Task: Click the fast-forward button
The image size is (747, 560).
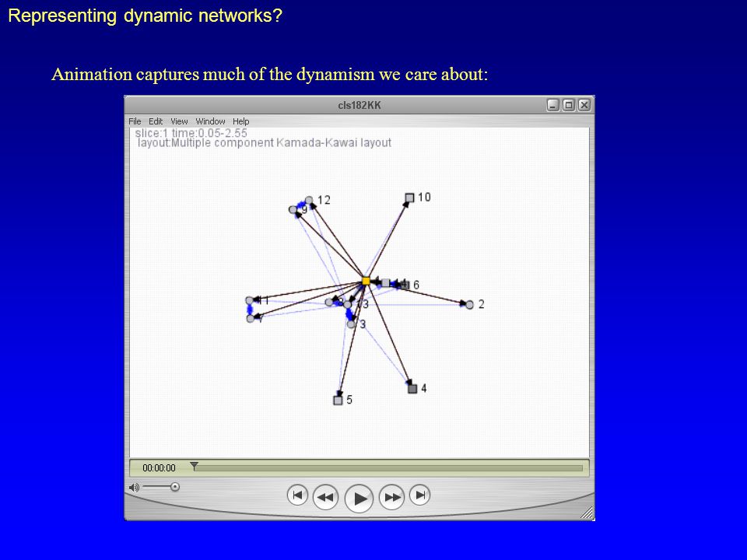Action: tap(392, 497)
